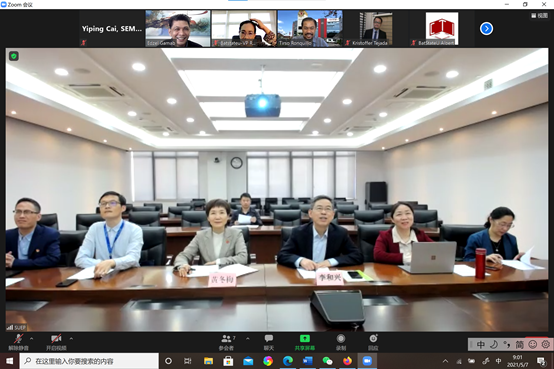Start video with the crossed camera icon

point(56,342)
